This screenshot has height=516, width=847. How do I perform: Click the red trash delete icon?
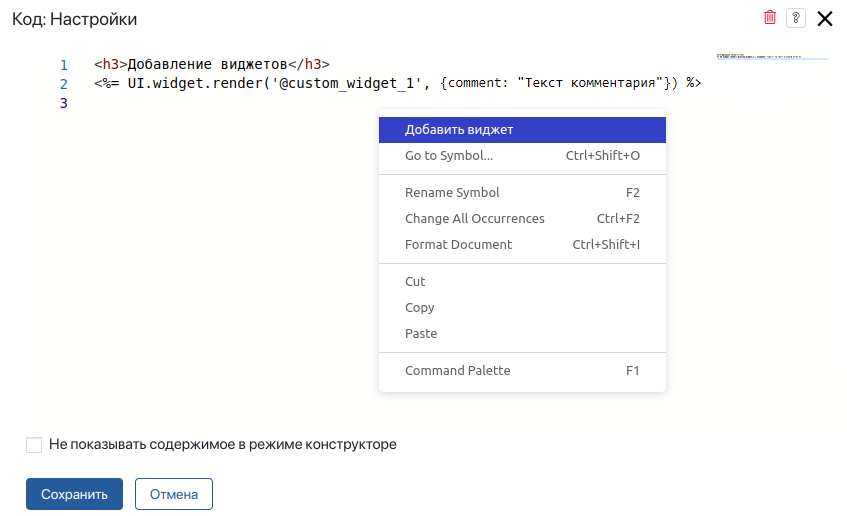point(769,18)
